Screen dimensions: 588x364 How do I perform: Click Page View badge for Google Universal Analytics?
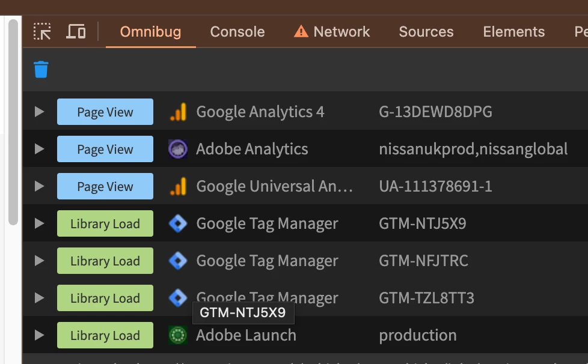pos(105,186)
